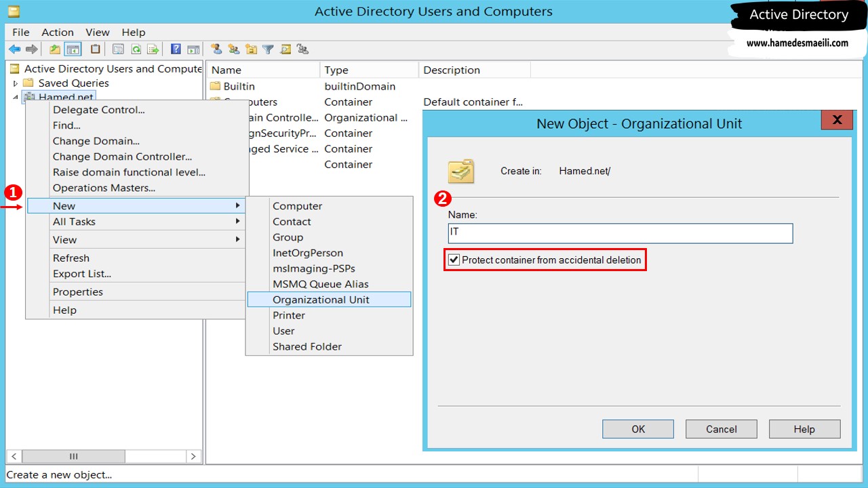The image size is (868, 488).
Task: Choose Organizational Unit in New submenu
Action: pos(329,300)
